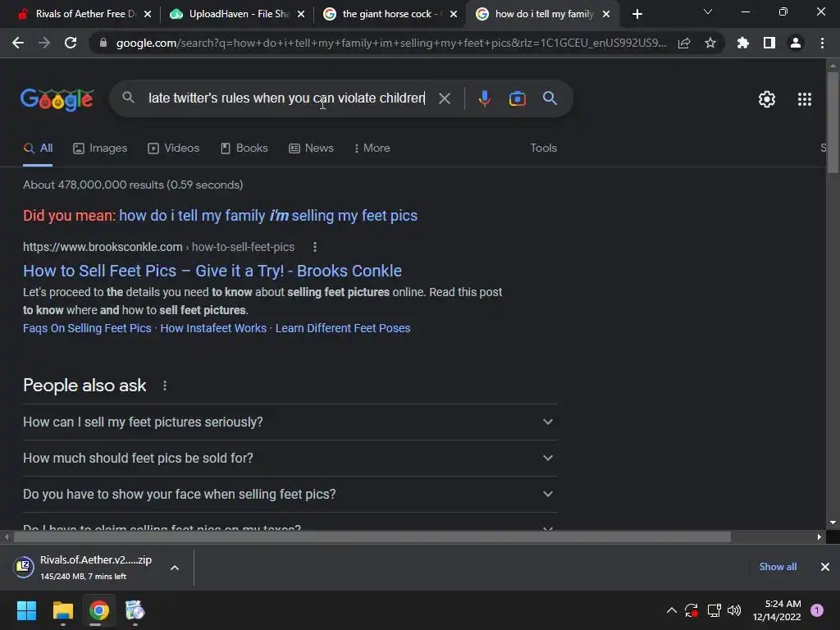
Task: Bookmark this page with star icon
Action: click(x=710, y=43)
